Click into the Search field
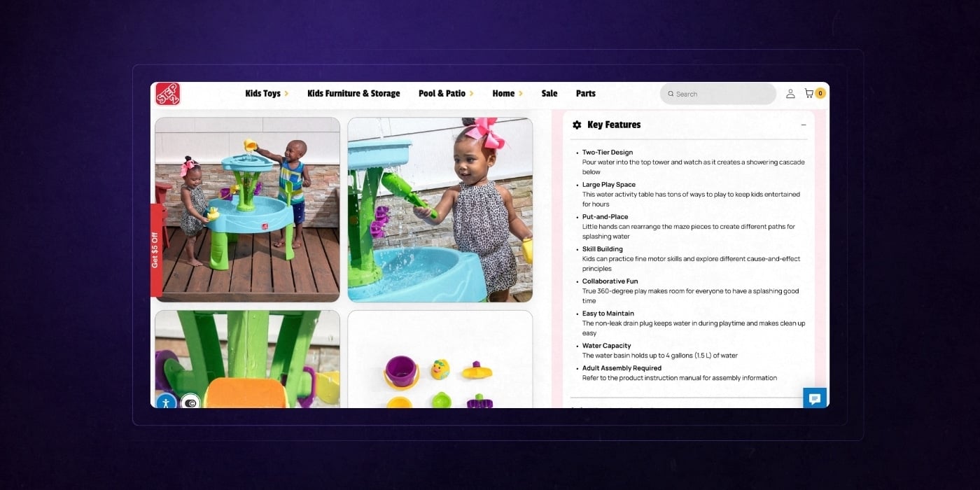Image resolution: width=980 pixels, height=490 pixels. (718, 94)
